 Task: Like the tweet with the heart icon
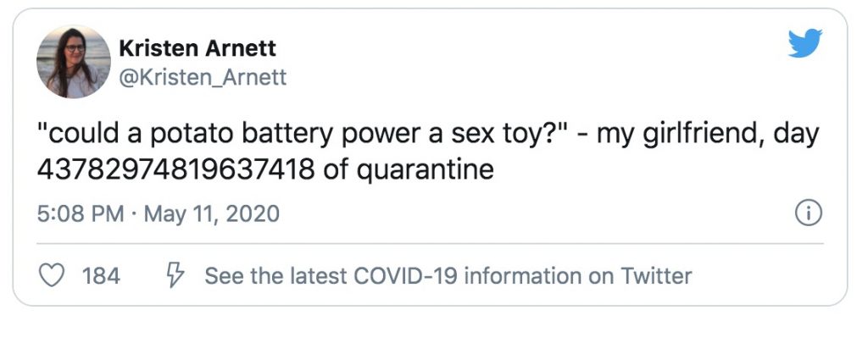[x=53, y=275]
